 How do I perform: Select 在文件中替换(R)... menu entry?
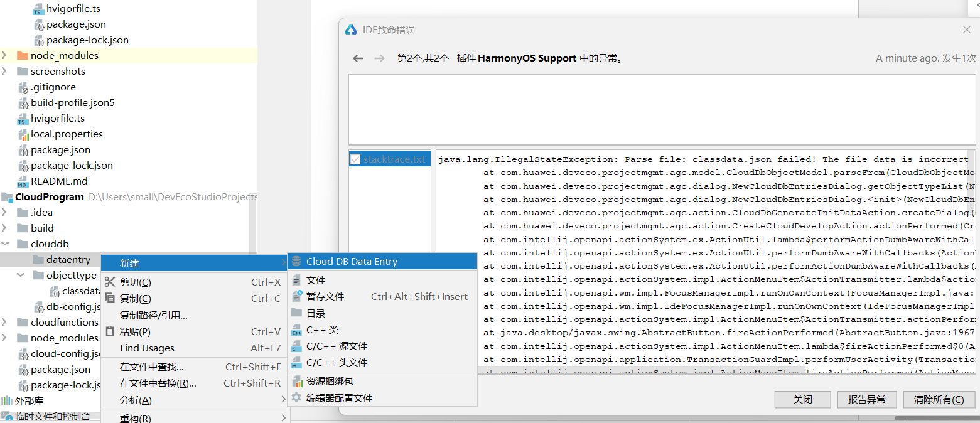pyautogui.click(x=194, y=383)
